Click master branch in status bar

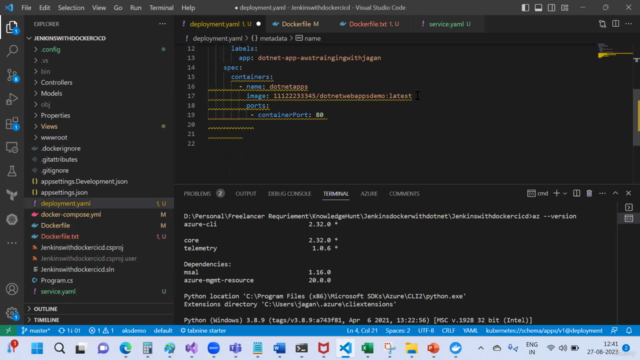(36, 331)
